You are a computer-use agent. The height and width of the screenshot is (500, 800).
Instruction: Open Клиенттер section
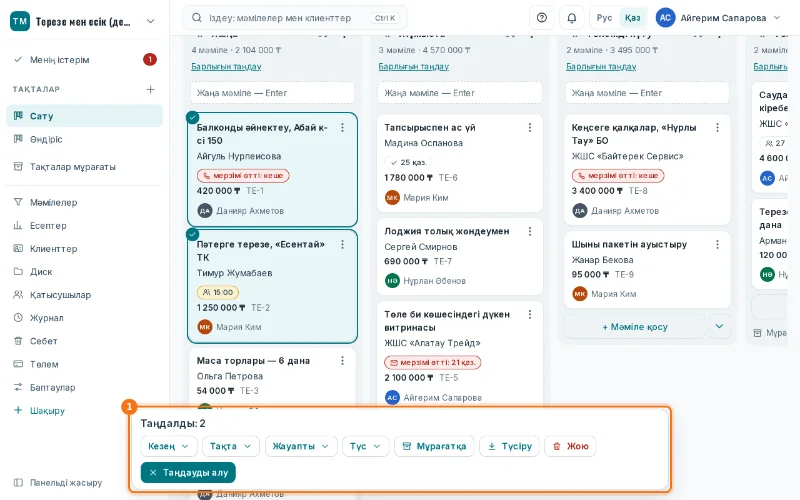[85, 248]
